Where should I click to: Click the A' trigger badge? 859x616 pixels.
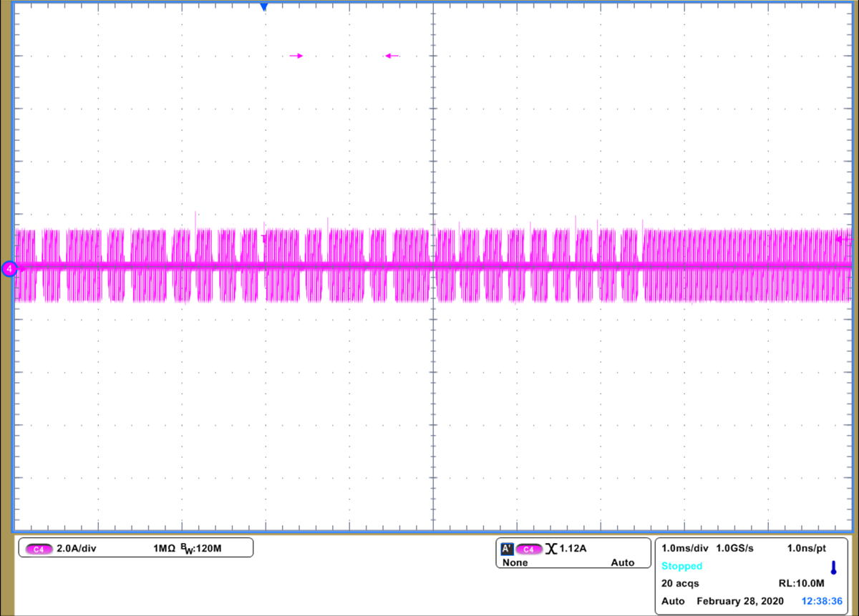507,549
